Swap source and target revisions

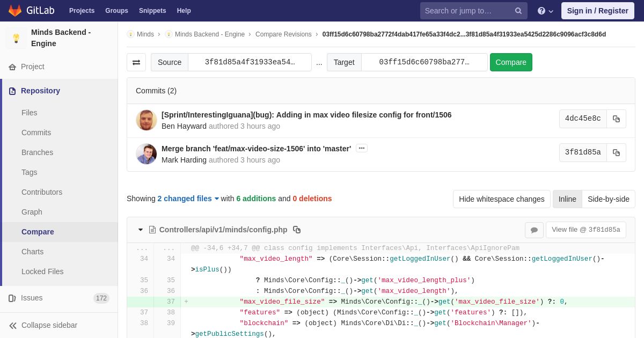point(136,62)
